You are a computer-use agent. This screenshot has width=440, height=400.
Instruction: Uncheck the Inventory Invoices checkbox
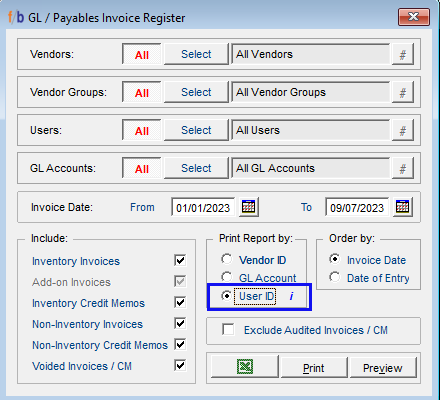(x=180, y=260)
